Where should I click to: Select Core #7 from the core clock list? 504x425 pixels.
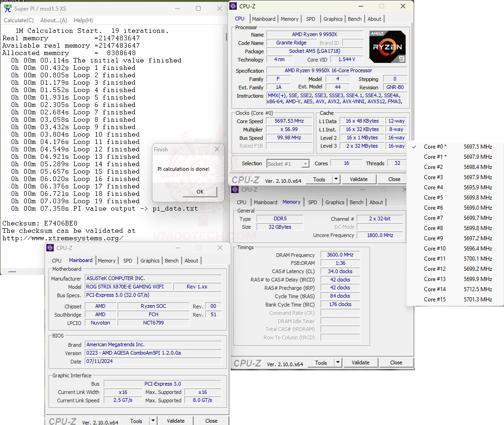coord(433,218)
